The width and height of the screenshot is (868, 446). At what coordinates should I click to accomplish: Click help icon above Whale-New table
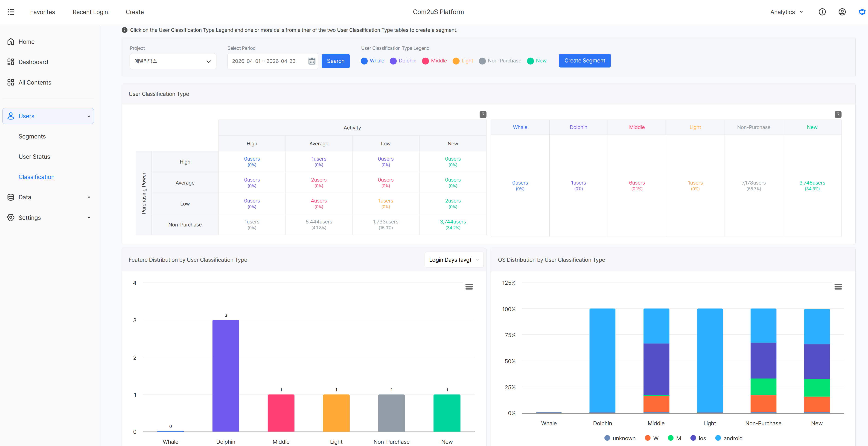click(838, 115)
